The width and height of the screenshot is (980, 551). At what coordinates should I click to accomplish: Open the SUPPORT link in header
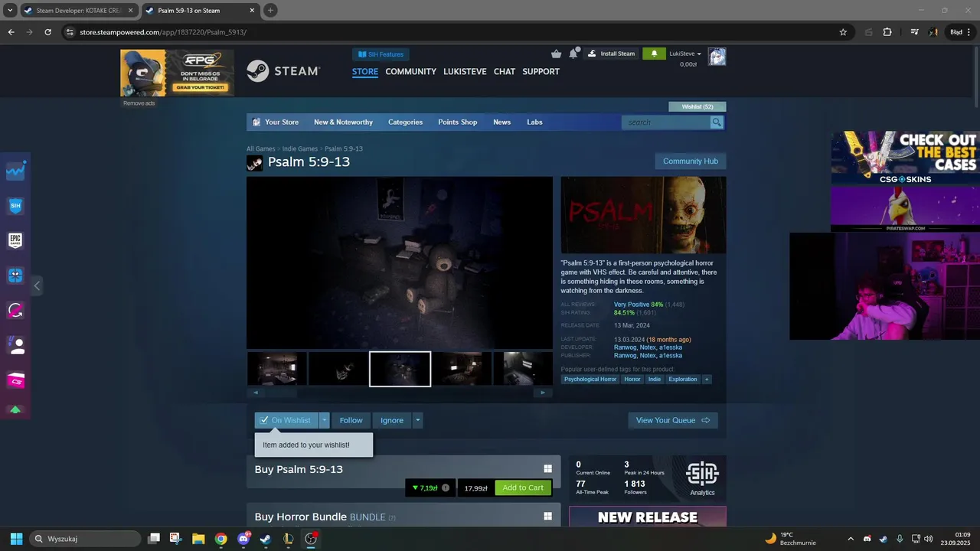tap(541, 72)
